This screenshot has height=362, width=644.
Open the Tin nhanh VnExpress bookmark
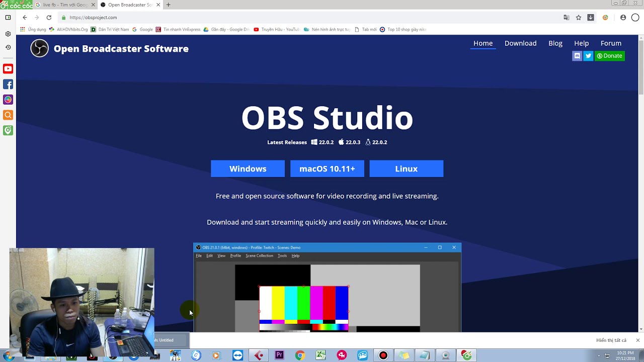178,30
